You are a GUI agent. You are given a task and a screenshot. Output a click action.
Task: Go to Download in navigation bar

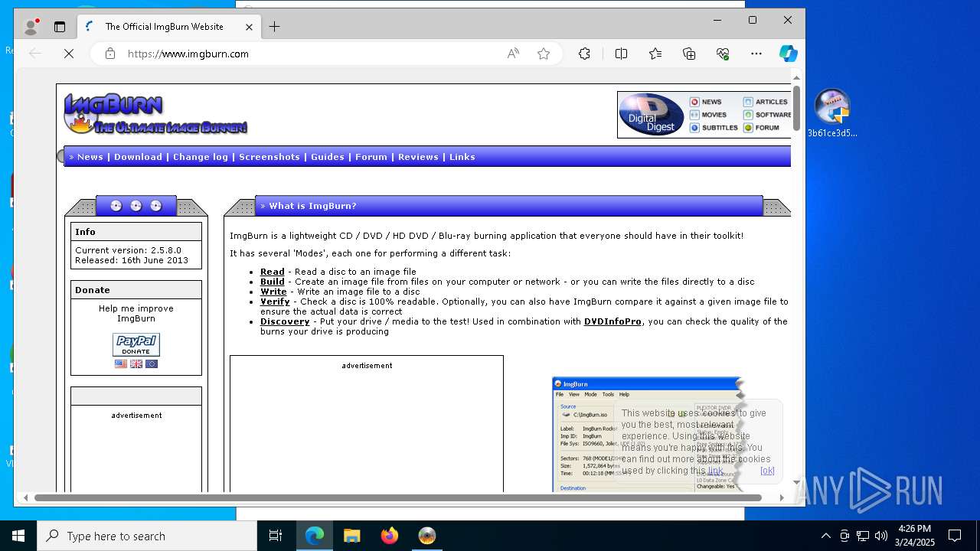(138, 157)
